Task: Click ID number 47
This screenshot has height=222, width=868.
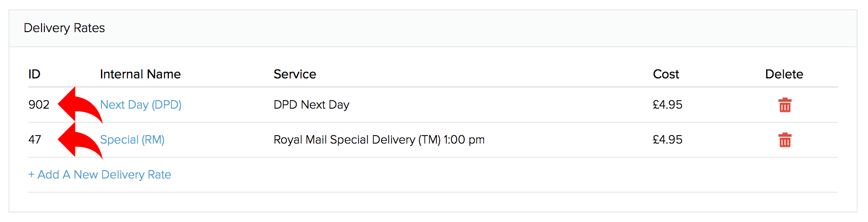Action: coord(35,140)
